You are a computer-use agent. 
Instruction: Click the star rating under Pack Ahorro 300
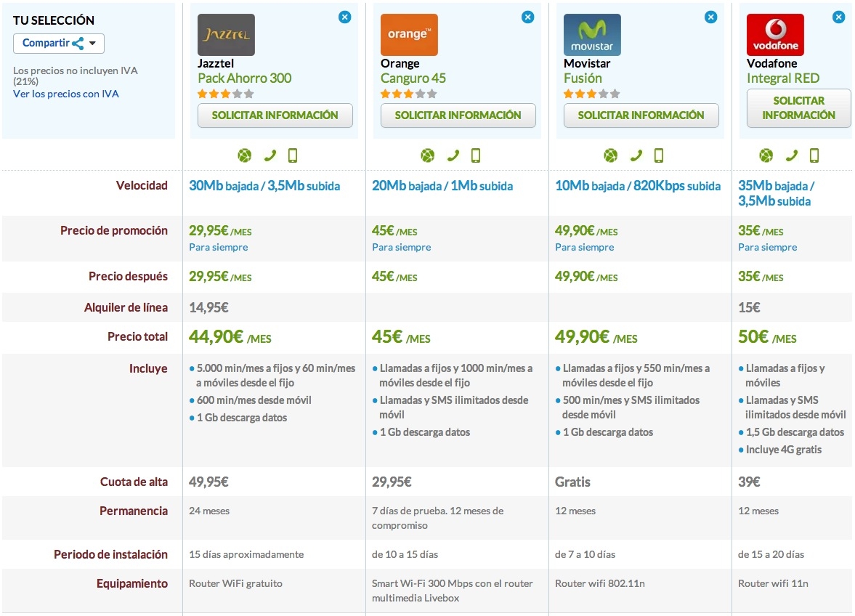click(226, 94)
